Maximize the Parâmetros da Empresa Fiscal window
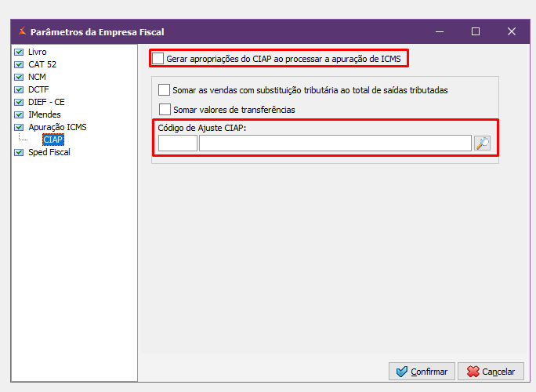Screen dimensions: 536x392 click(x=476, y=32)
